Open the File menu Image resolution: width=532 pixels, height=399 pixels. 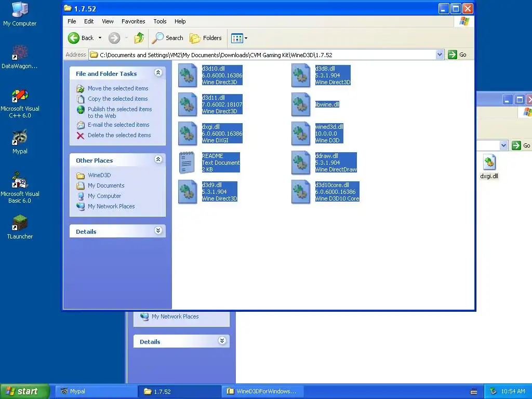coord(72,21)
